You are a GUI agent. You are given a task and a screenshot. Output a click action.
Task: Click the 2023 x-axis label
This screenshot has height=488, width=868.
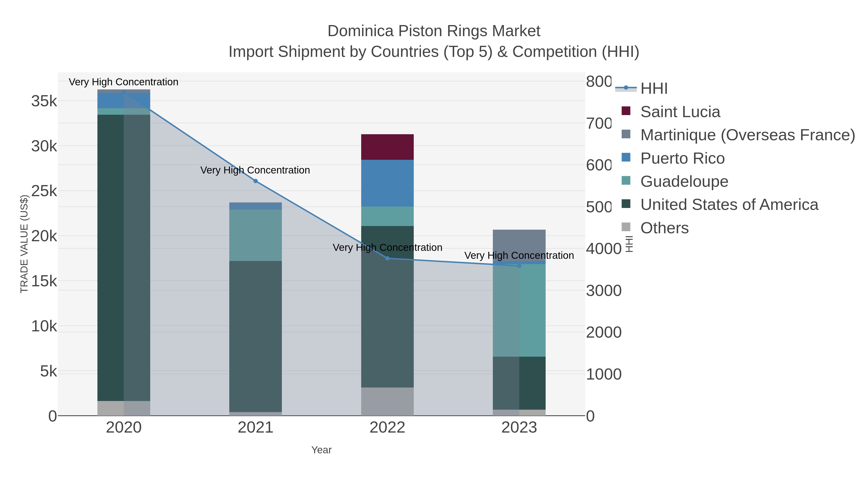coord(519,428)
